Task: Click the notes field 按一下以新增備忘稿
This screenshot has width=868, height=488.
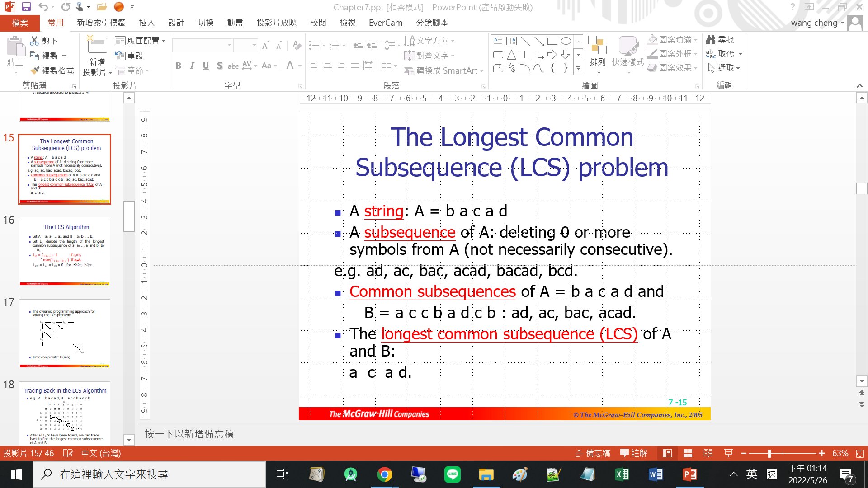Action: pos(189,434)
